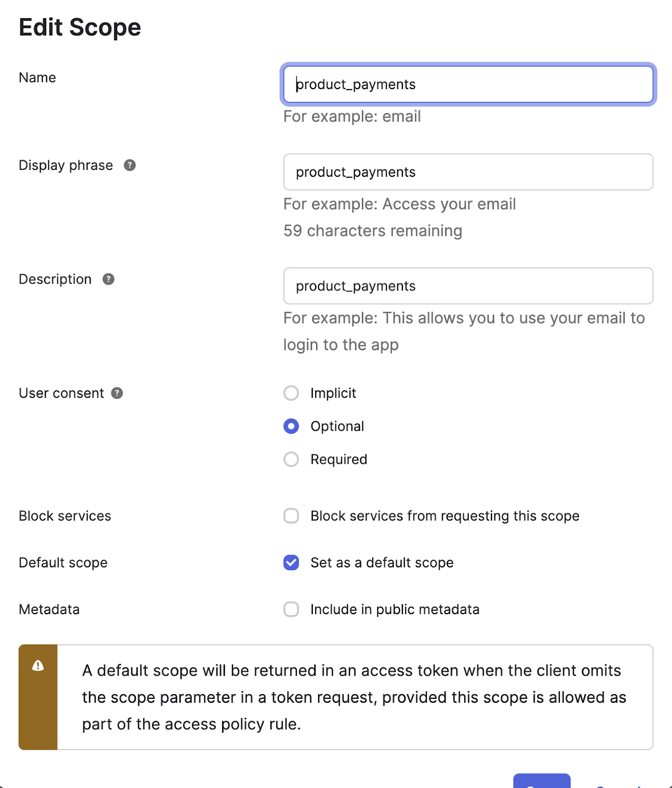Screen dimensions: 672x788
Task: Select the Implicit user consent option
Action: click(291, 393)
